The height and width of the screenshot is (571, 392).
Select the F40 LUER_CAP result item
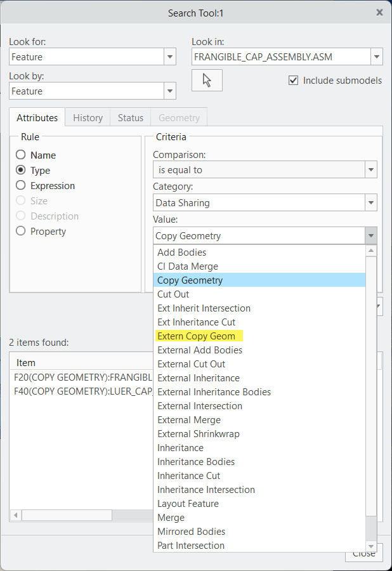[81, 391]
